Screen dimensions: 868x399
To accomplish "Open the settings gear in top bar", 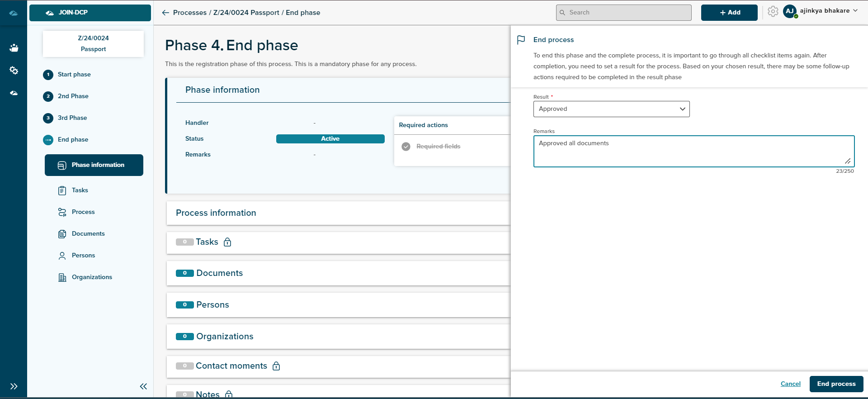I will pyautogui.click(x=773, y=12).
